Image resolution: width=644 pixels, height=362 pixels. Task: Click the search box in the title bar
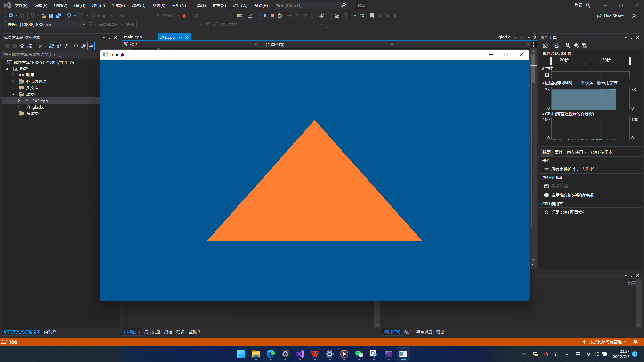click(308, 5)
